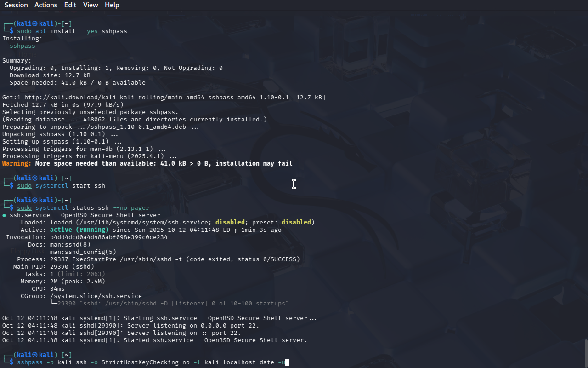The width and height of the screenshot is (588, 368).
Task: Open the View menu
Action: click(x=90, y=5)
